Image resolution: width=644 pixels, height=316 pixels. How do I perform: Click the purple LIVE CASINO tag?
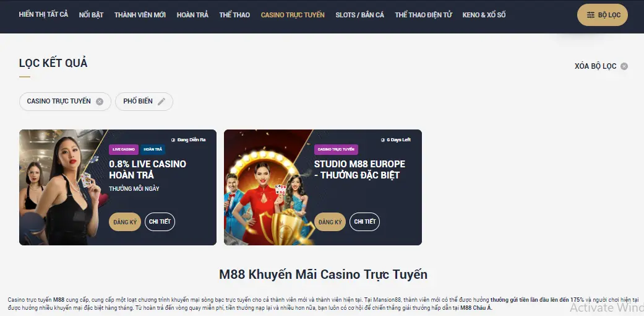click(x=124, y=149)
